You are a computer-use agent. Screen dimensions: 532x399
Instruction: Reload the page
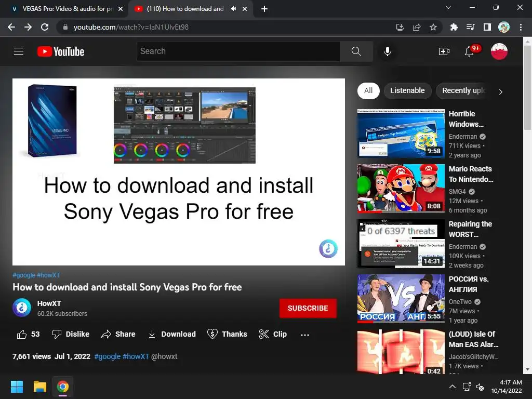tap(45, 27)
